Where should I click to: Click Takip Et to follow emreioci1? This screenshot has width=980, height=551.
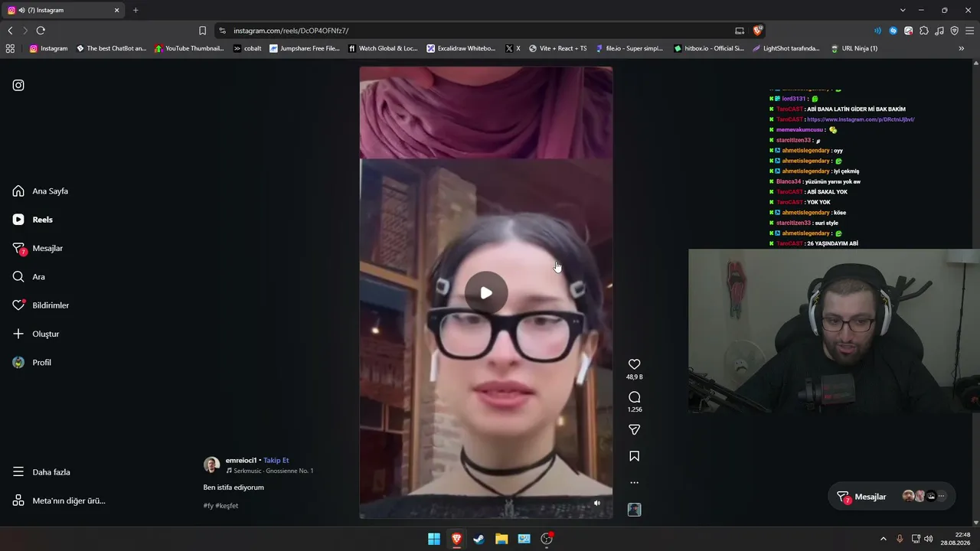(276, 461)
